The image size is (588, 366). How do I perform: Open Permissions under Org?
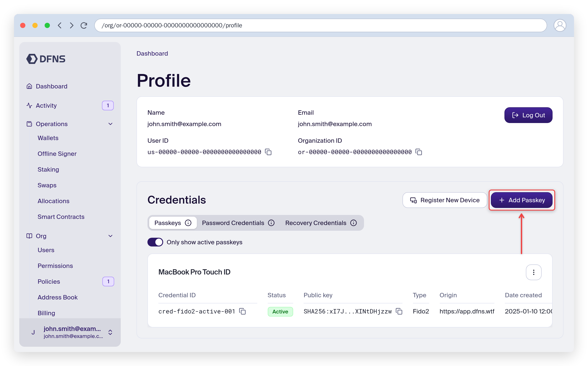click(55, 266)
